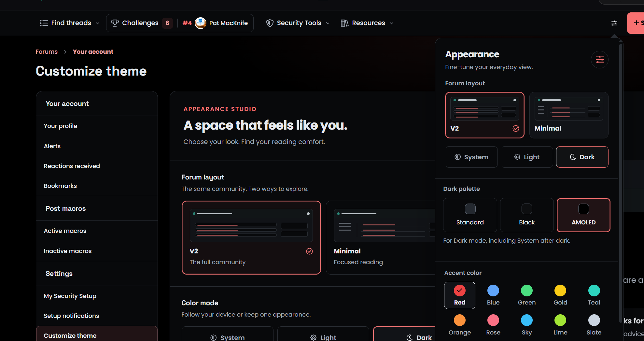Select V2 layout in Appearance panel
The width and height of the screenshot is (644, 341).
(x=484, y=115)
